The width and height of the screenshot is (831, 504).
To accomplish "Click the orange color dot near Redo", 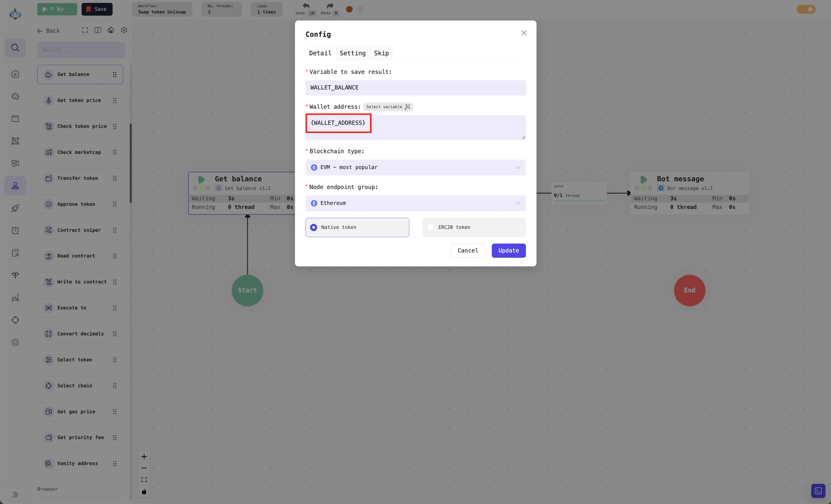I will (349, 9).
